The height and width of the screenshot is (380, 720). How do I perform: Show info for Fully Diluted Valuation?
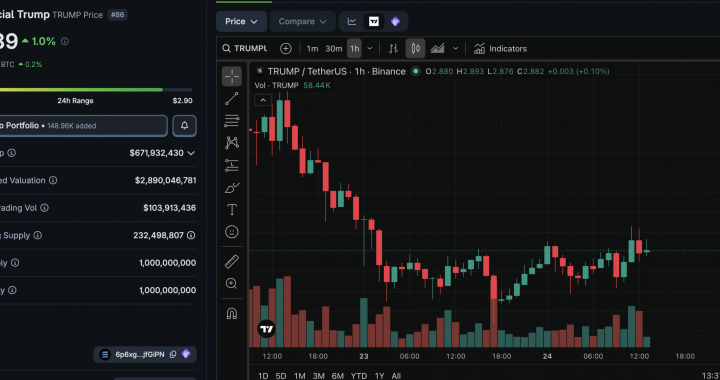click(53, 180)
